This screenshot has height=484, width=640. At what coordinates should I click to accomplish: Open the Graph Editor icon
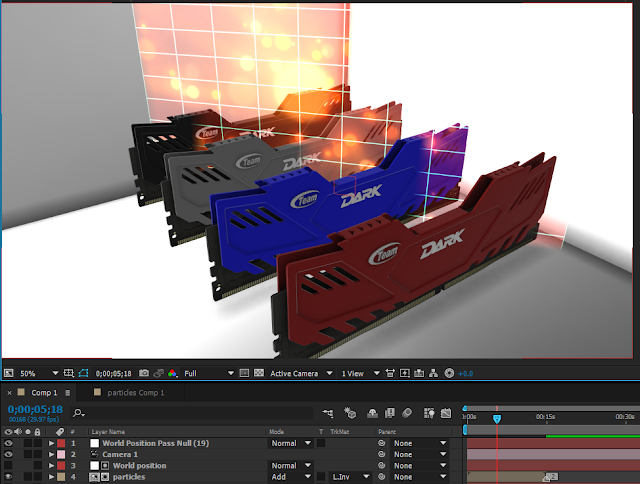(x=446, y=413)
